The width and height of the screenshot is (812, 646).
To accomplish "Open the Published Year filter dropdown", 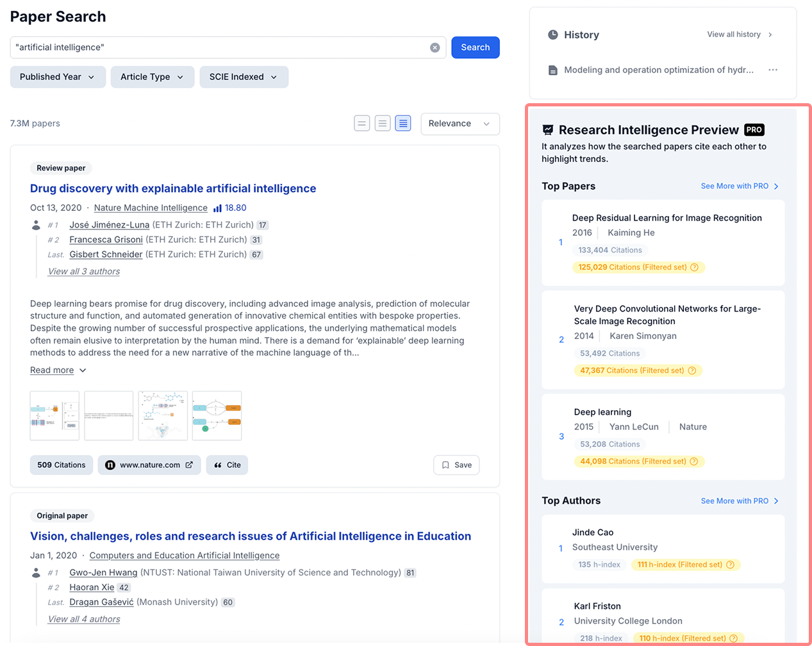I will click(58, 76).
